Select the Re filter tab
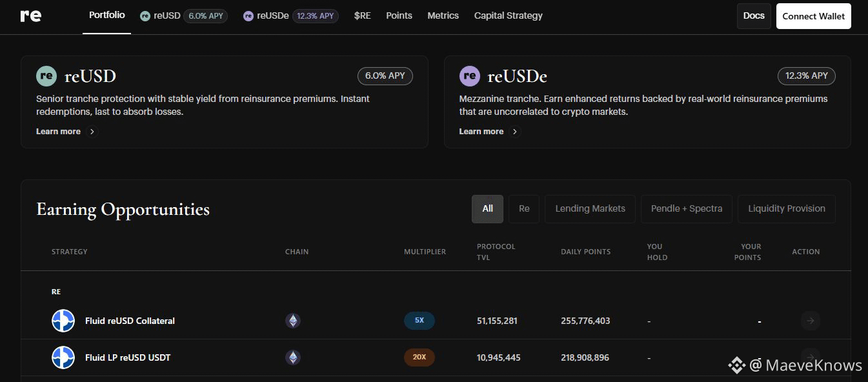The height and width of the screenshot is (382, 868). [x=524, y=209]
